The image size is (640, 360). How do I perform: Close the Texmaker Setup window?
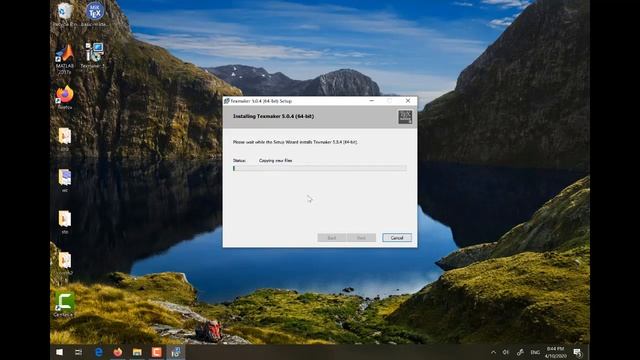pyautogui.click(x=408, y=101)
